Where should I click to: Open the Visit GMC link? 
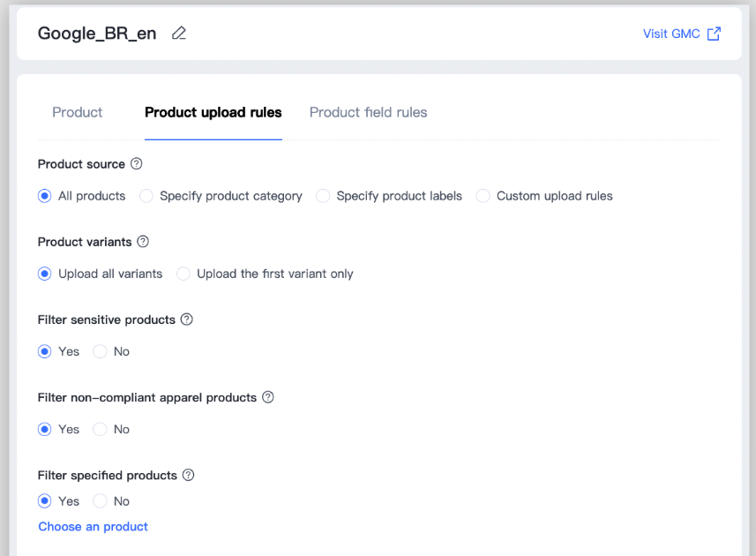click(671, 34)
